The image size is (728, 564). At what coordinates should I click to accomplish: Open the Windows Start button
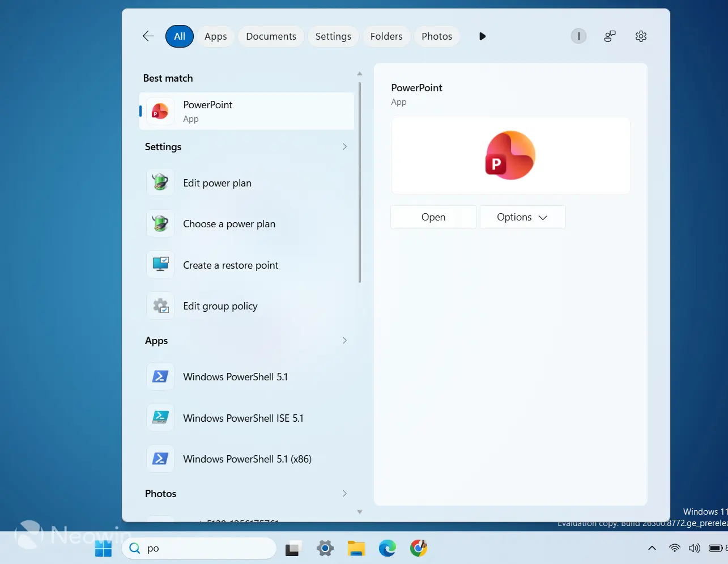[103, 548]
